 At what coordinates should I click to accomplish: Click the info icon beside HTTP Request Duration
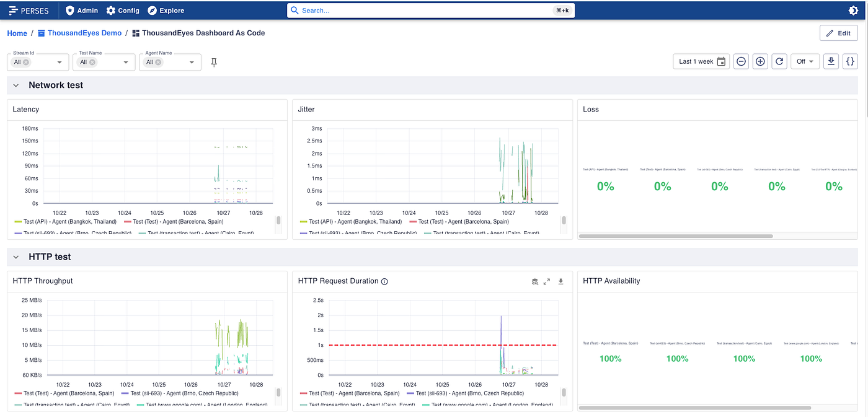pos(384,281)
